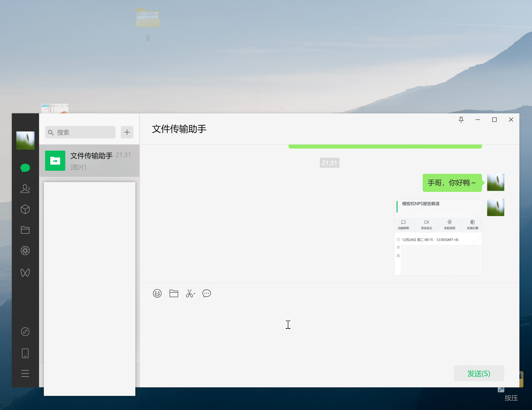Open the Mini Programs panel icon

click(25, 332)
